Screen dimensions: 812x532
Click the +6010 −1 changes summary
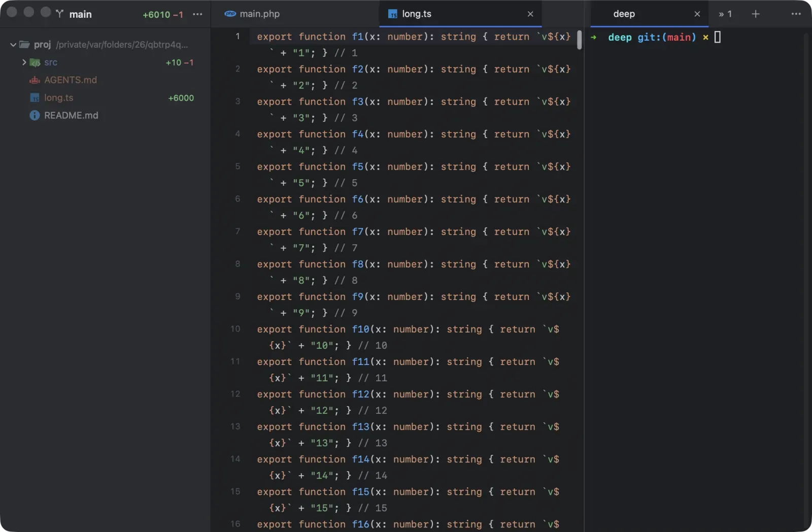point(162,14)
